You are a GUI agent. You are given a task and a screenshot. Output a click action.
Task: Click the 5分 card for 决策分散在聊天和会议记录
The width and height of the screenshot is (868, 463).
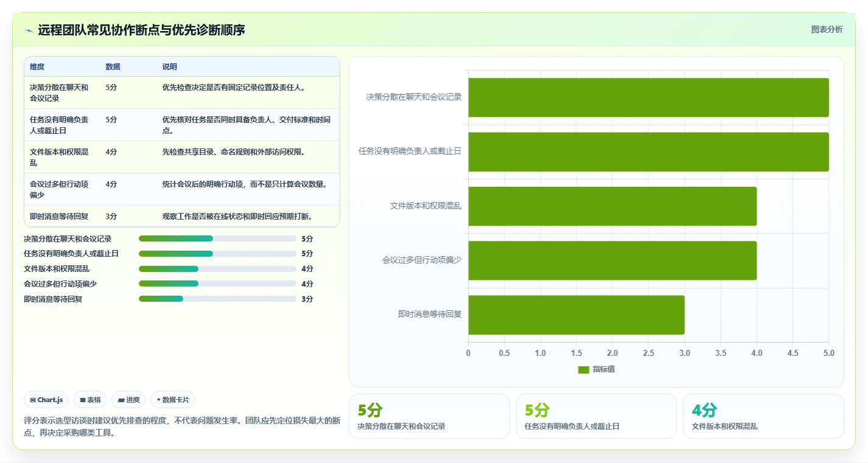[x=429, y=416]
